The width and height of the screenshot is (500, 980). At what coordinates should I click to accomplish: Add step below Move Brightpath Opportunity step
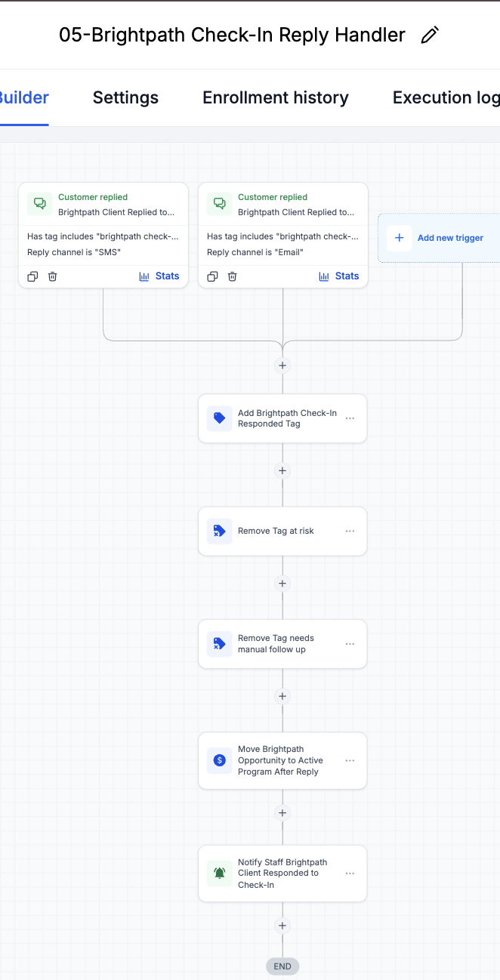click(x=282, y=813)
